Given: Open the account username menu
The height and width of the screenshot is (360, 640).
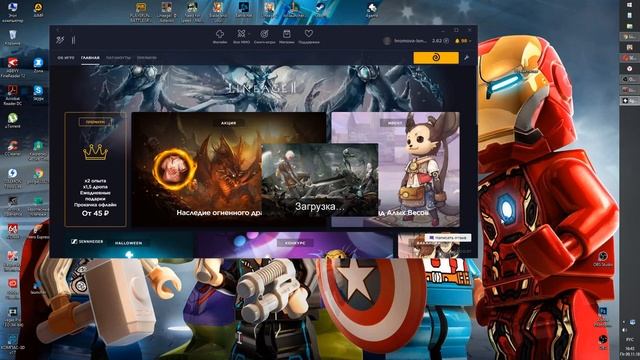Looking at the screenshot, I should pyautogui.click(x=410, y=41).
